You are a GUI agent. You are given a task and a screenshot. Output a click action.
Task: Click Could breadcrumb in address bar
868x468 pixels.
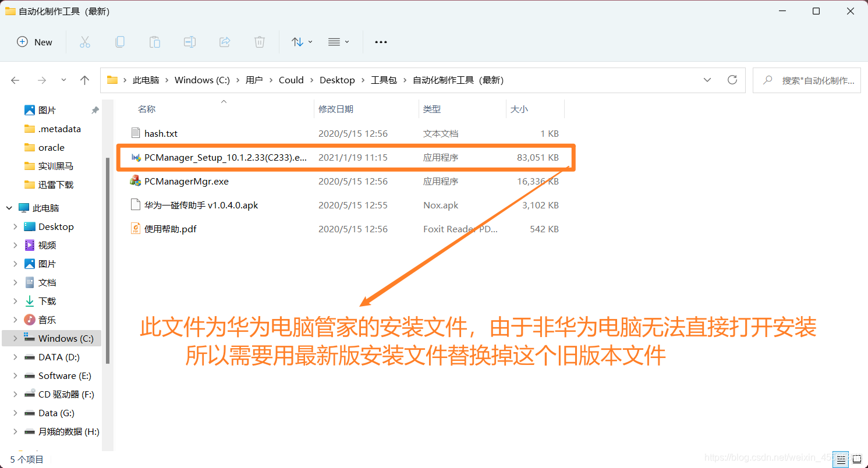pyautogui.click(x=291, y=80)
